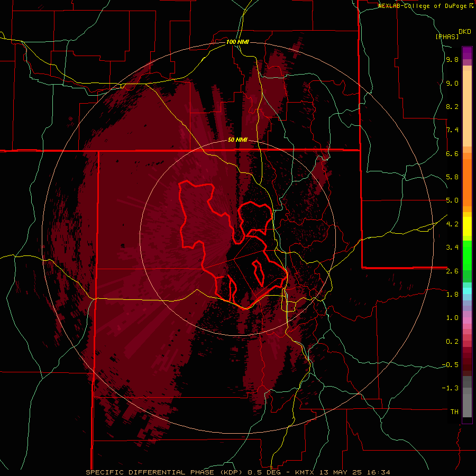This screenshot has width=476, height=476.
Task: Pick the dark orange segment of color bar
Action: (467, 182)
